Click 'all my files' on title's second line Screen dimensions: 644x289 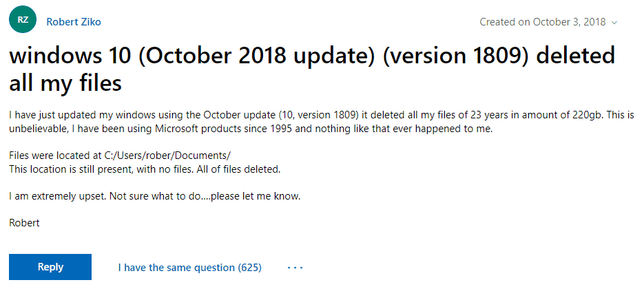(65, 83)
